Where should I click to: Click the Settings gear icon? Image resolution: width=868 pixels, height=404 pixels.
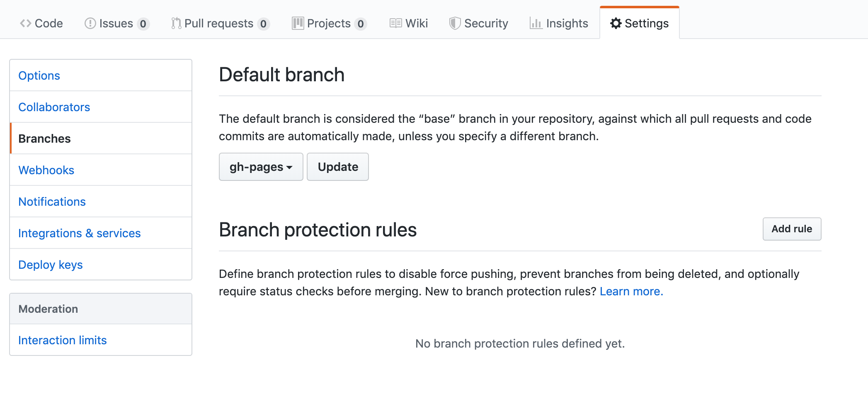pos(616,24)
